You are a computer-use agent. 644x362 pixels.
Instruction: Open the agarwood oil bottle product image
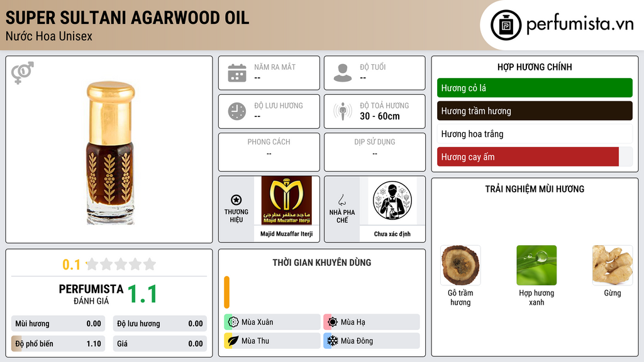(x=110, y=153)
